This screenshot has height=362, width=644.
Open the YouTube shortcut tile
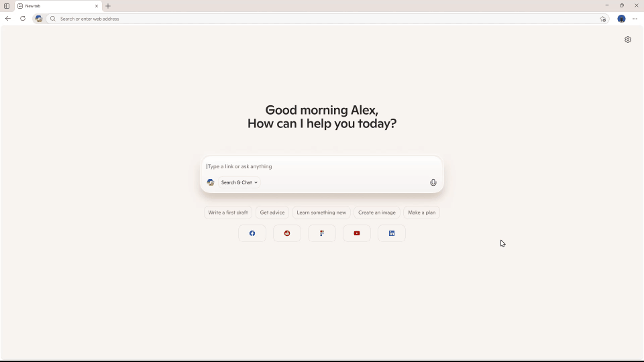pyautogui.click(x=357, y=233)
